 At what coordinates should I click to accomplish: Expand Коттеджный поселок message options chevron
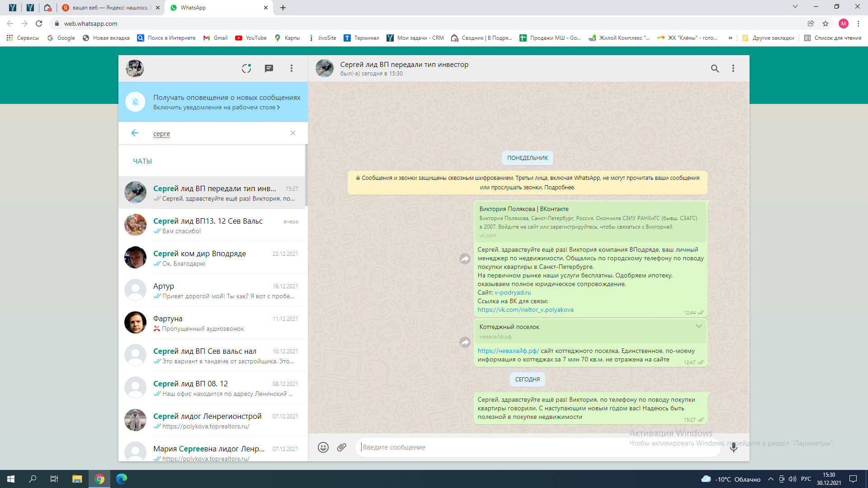pos(698,326)
